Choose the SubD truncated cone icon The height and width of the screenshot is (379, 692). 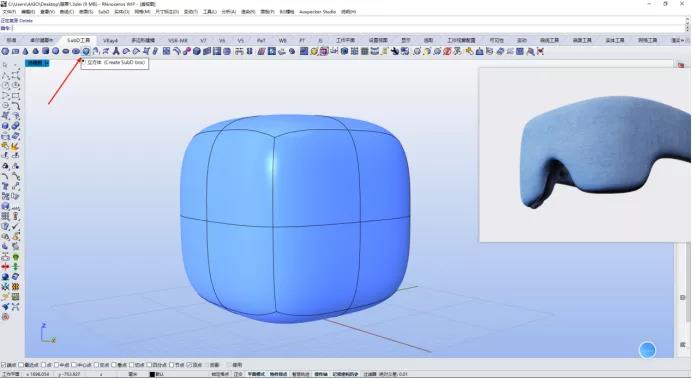35,51
